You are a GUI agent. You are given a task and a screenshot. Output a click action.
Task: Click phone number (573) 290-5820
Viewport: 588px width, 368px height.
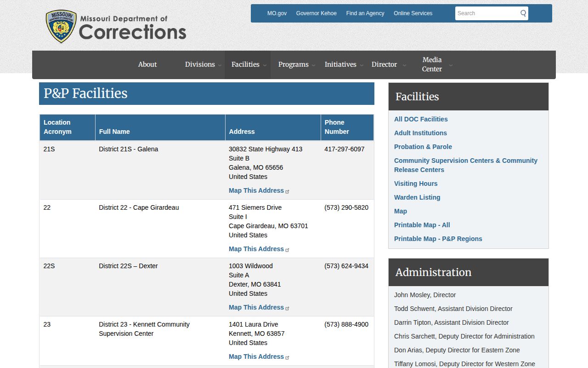[x=346, y=207]
